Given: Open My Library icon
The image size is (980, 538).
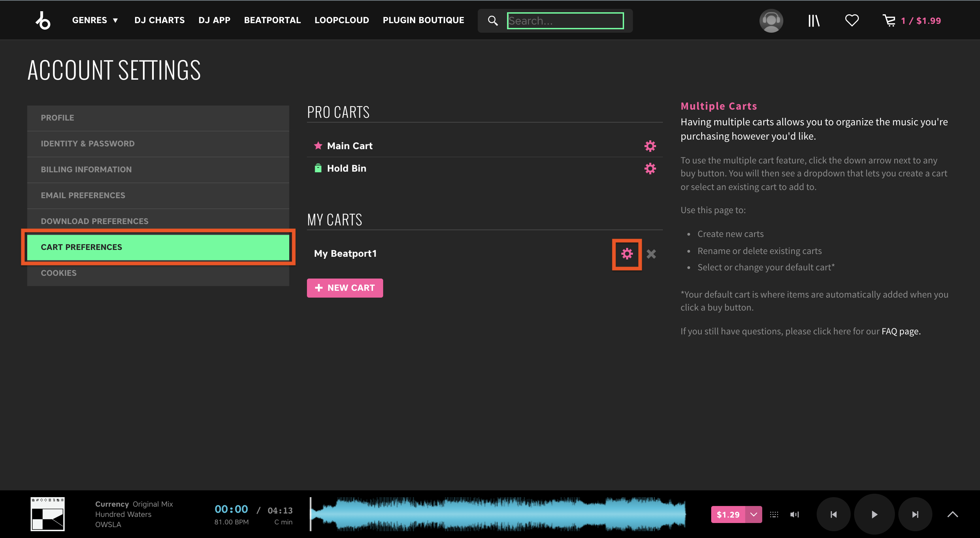Looking at the screenshot, I should coord(814,20).
